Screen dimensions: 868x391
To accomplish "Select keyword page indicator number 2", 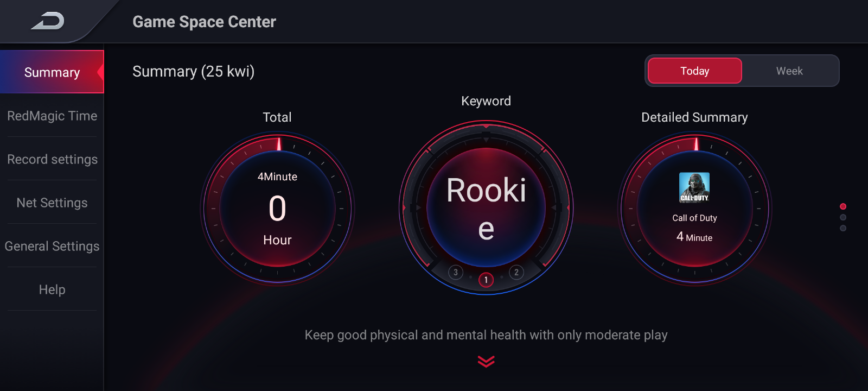I will click(516, 272).
